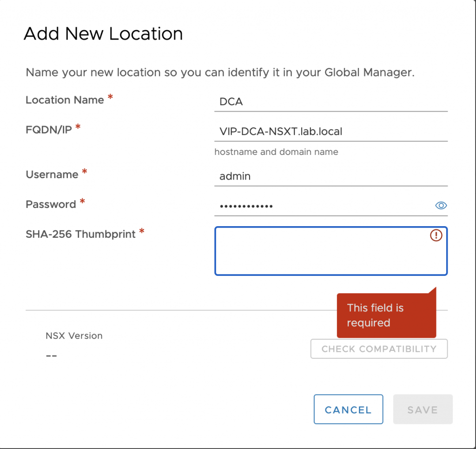Click the Username field showing admin
The height and width of the screenshot is (449, 476).
coord(331,176)
